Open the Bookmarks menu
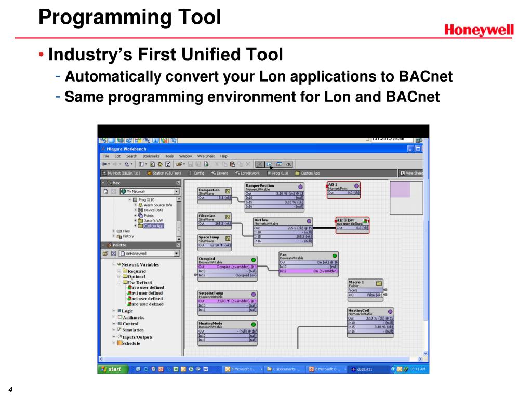The image size is (532, 399). click(151, 156)
